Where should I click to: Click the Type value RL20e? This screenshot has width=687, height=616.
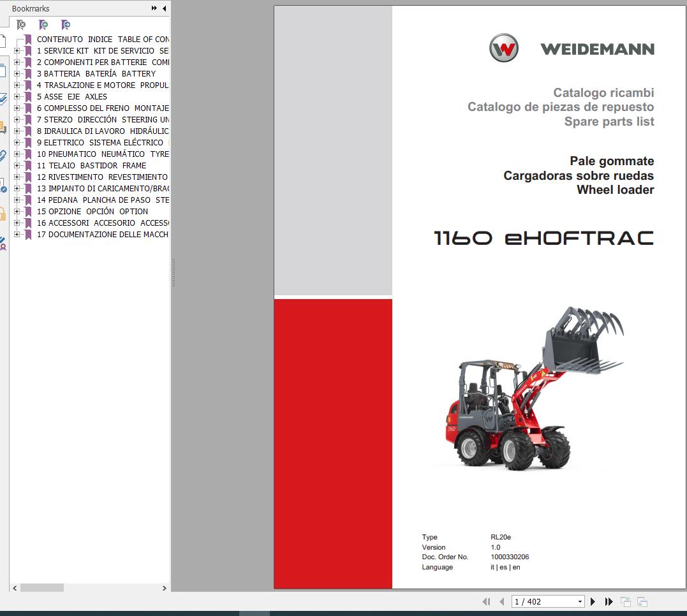[x=500, y=537]
